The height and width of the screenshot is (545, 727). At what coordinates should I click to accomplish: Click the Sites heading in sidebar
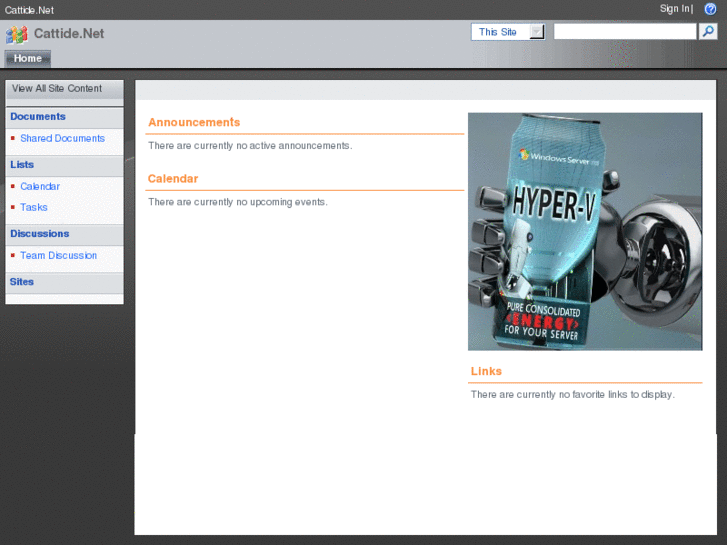click(x=22, y=282)
